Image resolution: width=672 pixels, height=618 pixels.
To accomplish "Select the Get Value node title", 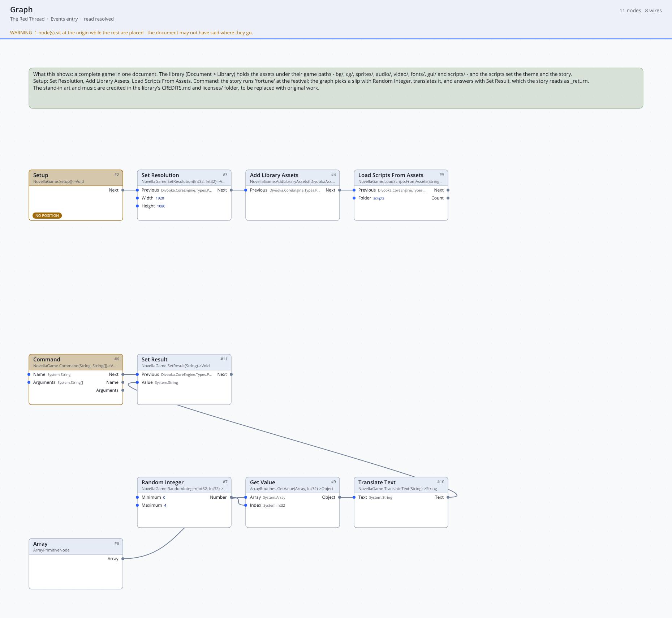I will [262, 482].
